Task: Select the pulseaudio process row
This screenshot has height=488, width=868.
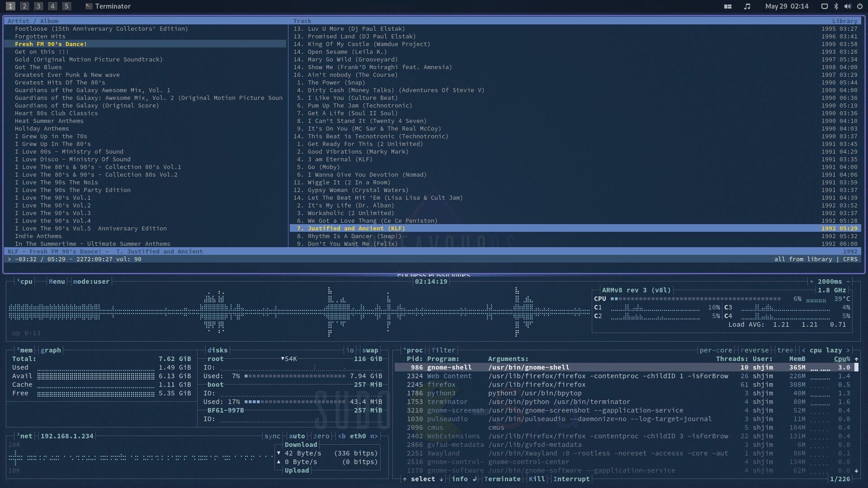Action: [624, 419]
